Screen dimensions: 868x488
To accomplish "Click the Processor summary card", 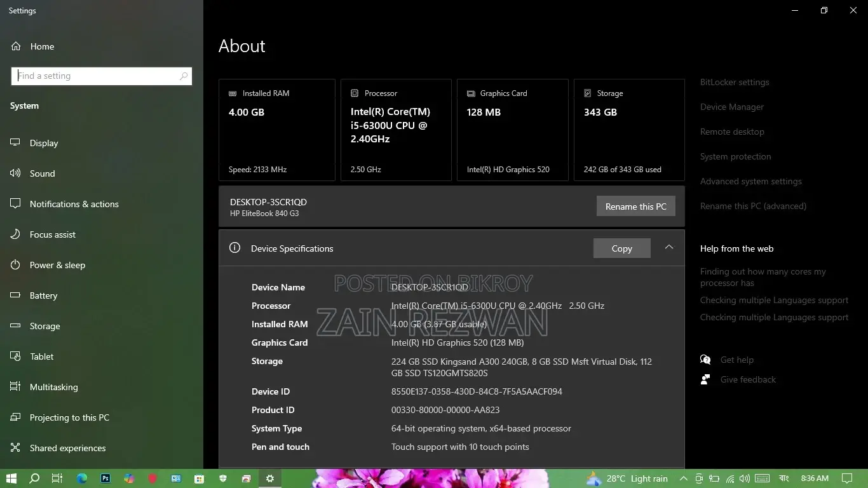I will [x=396, y=130].
